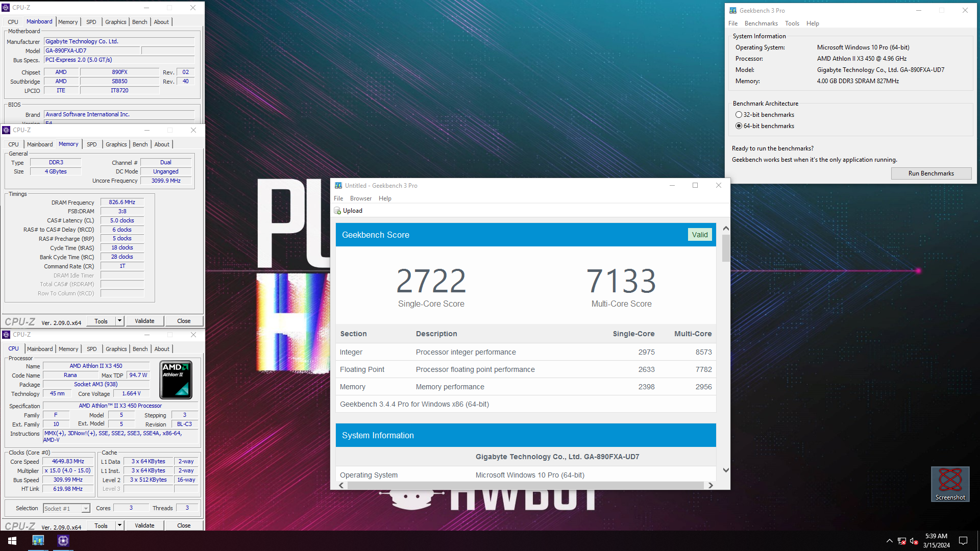Click the DRAM Frequency value field
This screenshot has width=980, height=551.
[122, 202]
